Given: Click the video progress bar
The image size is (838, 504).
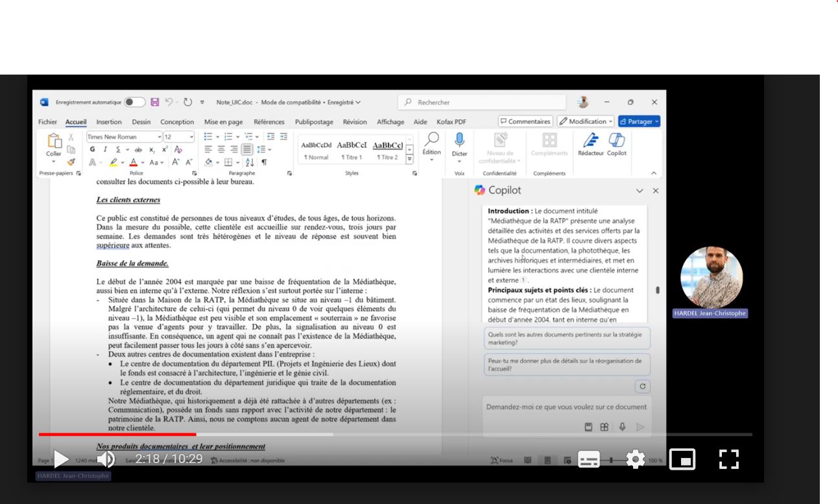Looking at the screenshot, I should point(396,434).
